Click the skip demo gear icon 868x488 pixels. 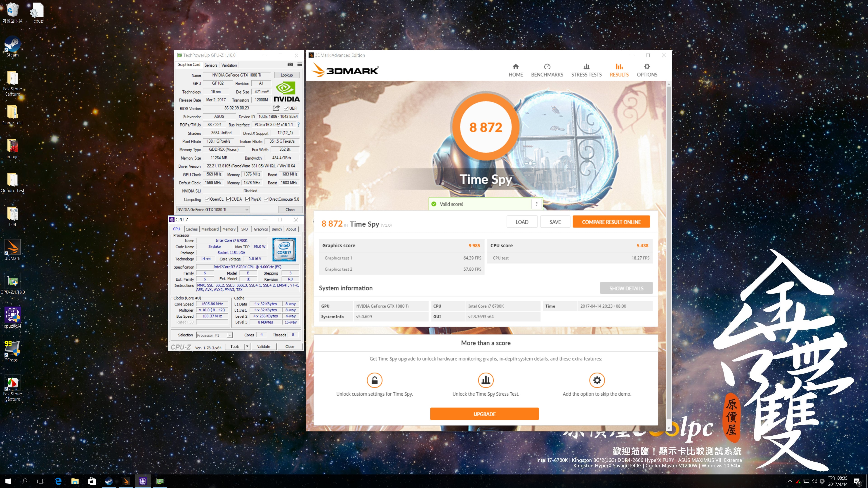pyautogui.click(x=597, y=380)
